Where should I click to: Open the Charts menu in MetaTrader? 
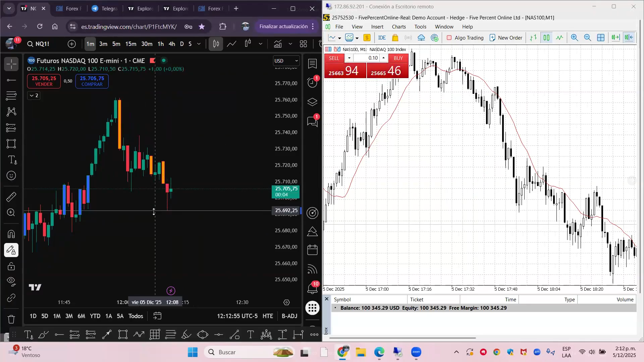398,27
